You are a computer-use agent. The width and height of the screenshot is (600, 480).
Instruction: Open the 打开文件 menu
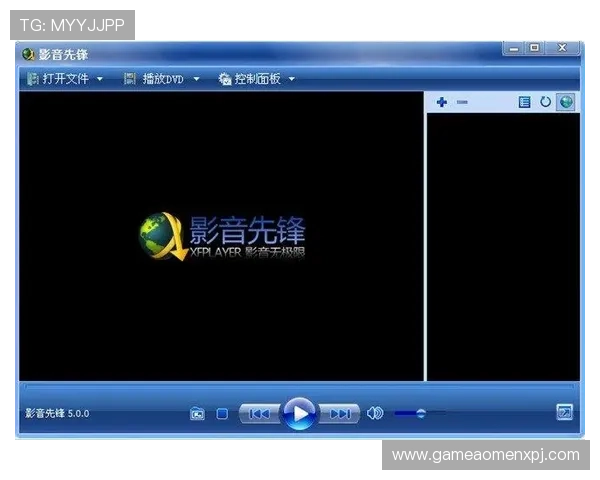tap(58, 79)
